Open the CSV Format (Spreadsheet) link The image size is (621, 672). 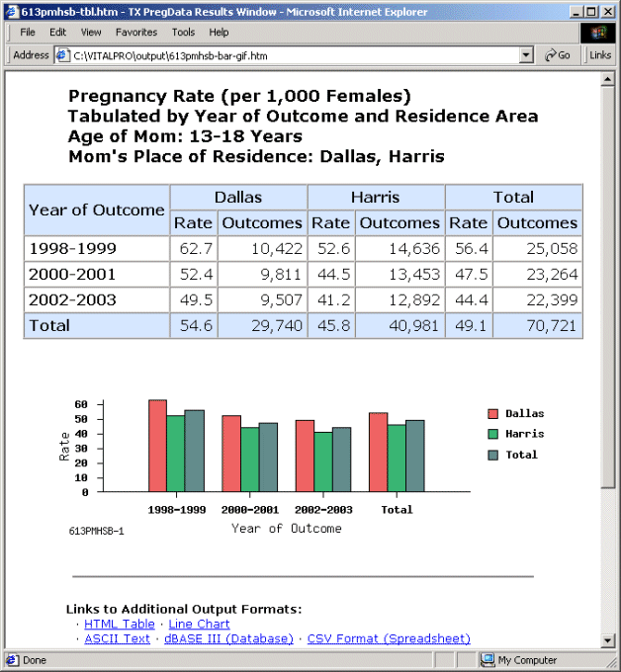point(389,638)
